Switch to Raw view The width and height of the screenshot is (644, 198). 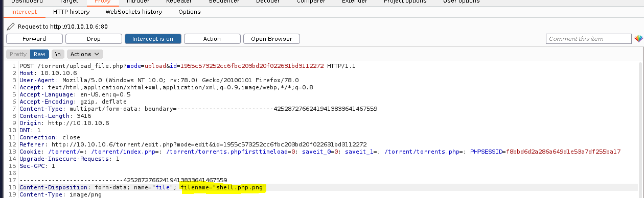[39, 54]
